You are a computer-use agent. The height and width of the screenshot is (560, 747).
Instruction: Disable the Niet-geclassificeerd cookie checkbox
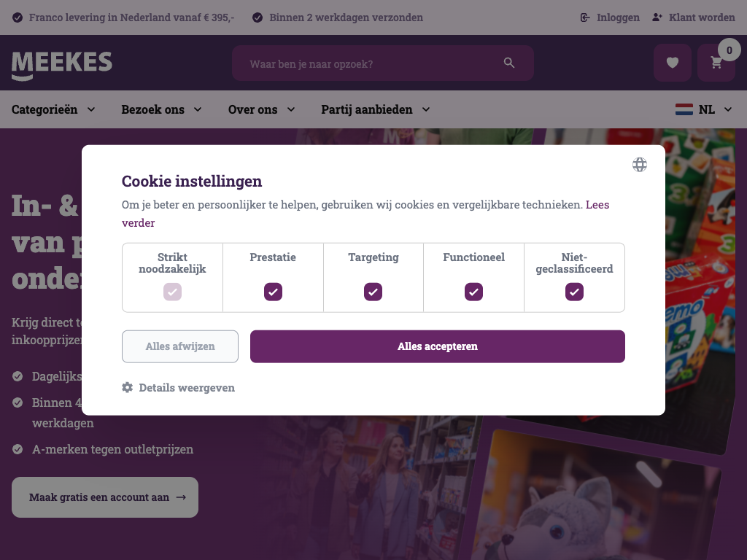click(x=574, y=292)
